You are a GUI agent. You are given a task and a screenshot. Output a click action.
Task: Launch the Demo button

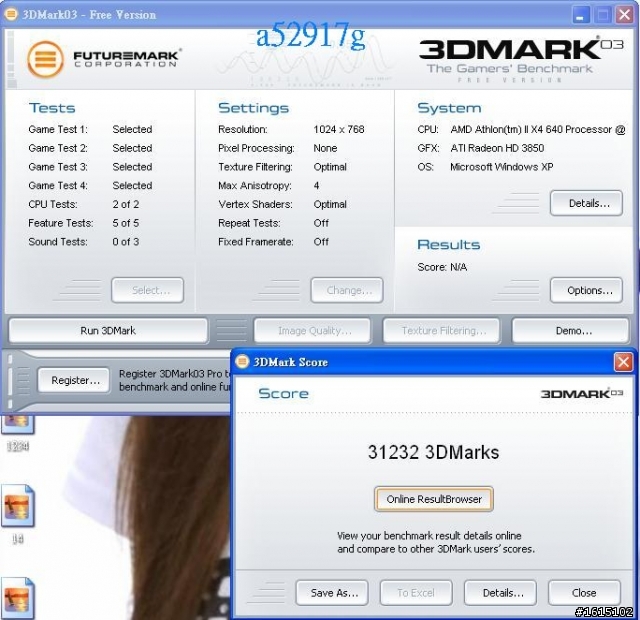[570, 331]
